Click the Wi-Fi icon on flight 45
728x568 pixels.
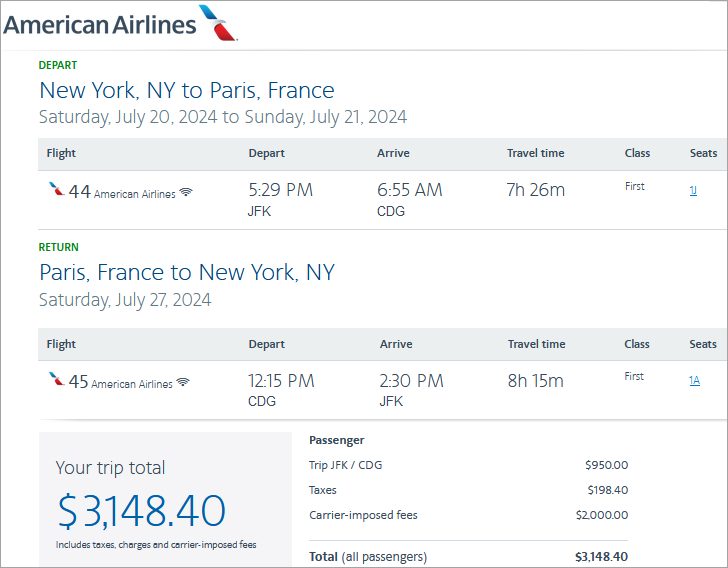point(183,383)
